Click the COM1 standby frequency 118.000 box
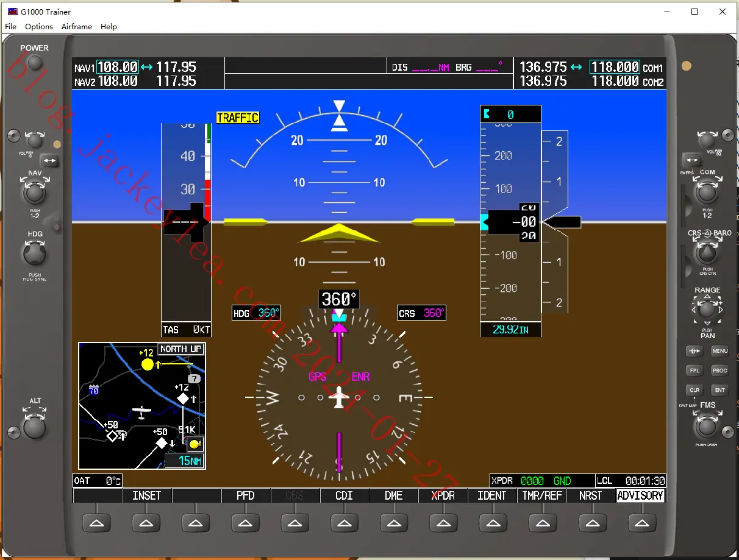Viewport: 739px width, 560px height. 615,67
